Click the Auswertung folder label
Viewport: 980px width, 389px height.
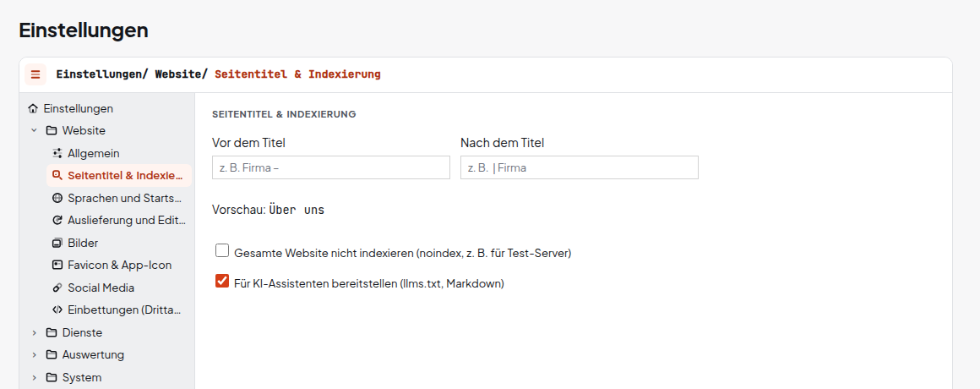click(x=93, y=354)
